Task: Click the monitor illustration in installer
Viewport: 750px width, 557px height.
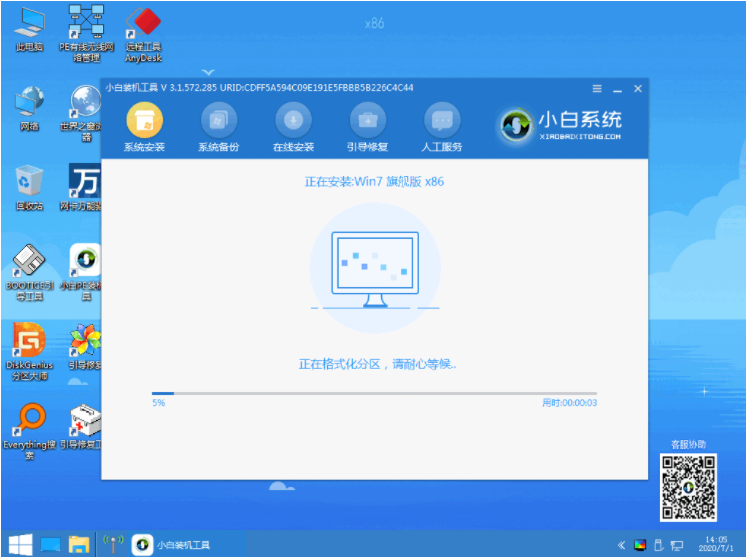Action: (375, 269)
